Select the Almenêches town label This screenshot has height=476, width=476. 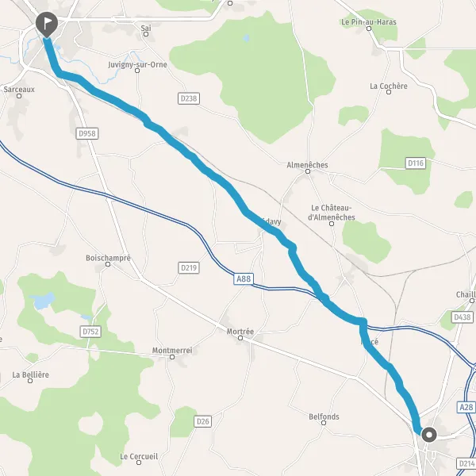(307, 165)
